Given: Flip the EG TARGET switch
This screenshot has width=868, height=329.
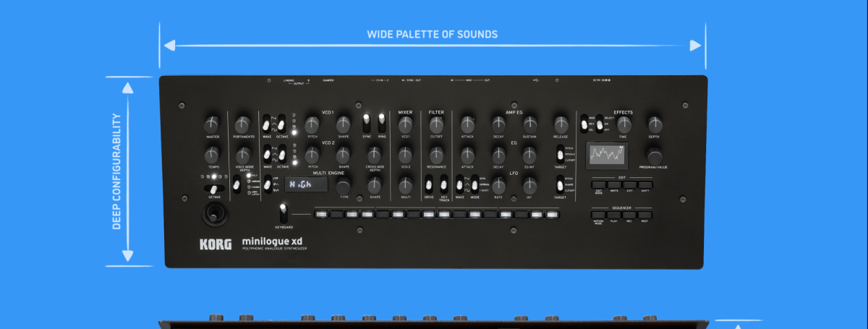Looking at the screenshot, I should (560, 153).
